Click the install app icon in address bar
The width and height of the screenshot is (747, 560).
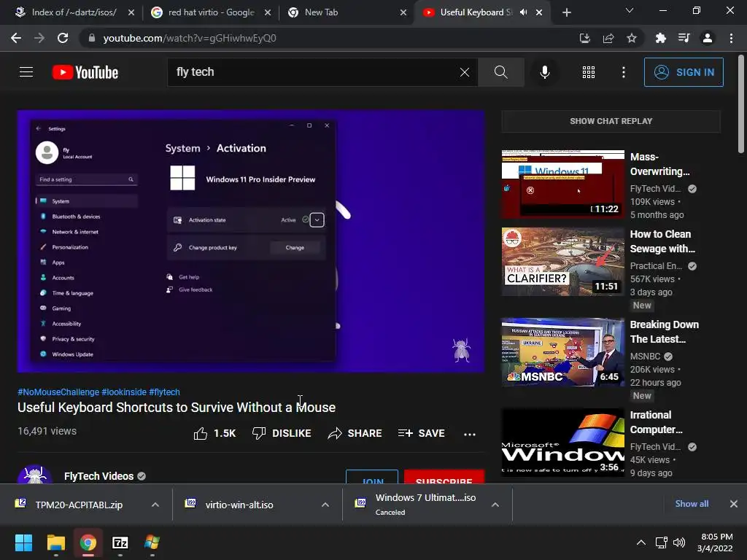[584, 38]
